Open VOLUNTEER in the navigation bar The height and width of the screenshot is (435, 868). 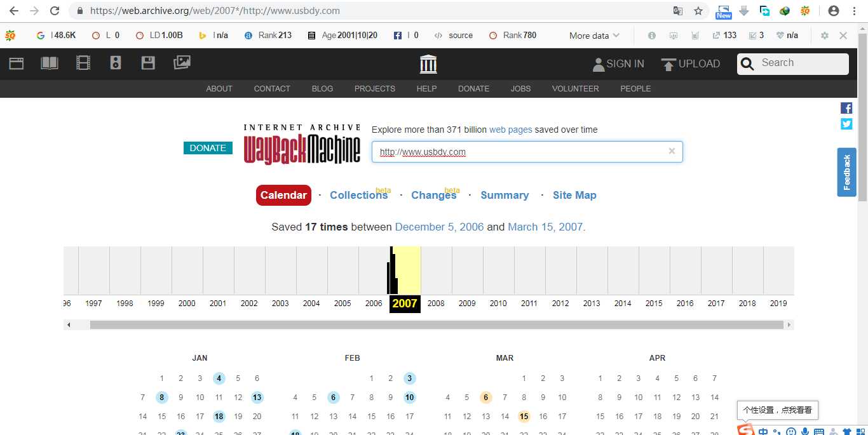click(575, 88)
